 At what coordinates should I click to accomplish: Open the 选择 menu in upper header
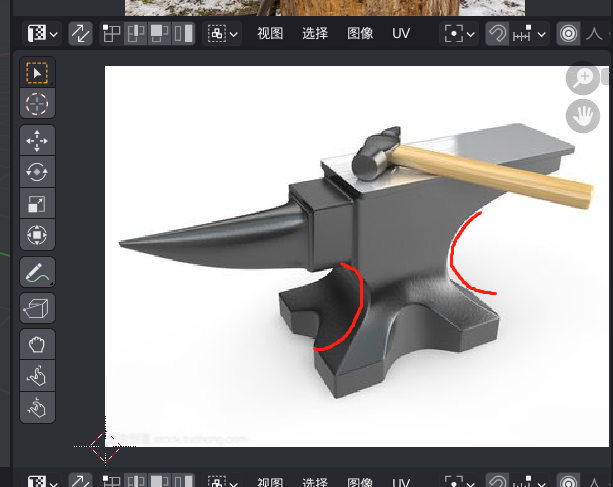[x=315, y=34]
